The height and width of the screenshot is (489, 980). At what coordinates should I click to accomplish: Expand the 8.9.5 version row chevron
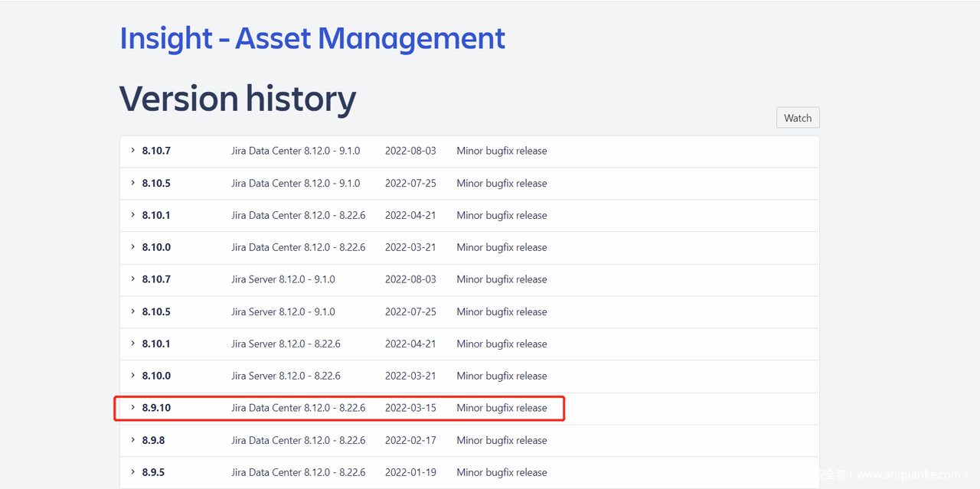point(132,472)
